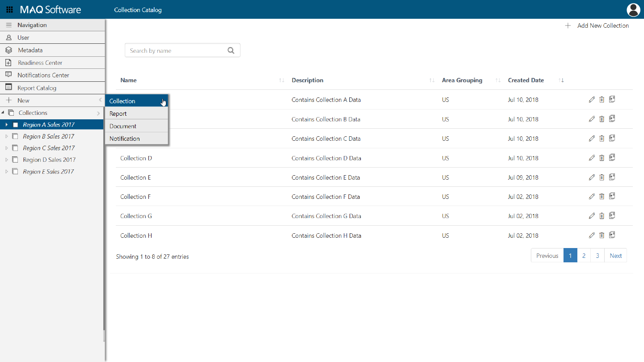The height and width of the screenshot is (362, 644).
Task: Sort by the Description column arrows
Action: (432, 80)
